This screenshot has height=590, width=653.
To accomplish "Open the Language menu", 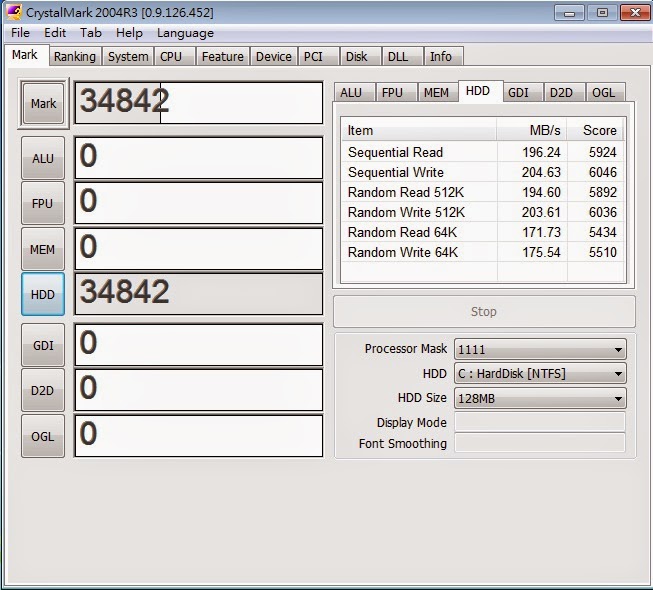I will point(185,33).
